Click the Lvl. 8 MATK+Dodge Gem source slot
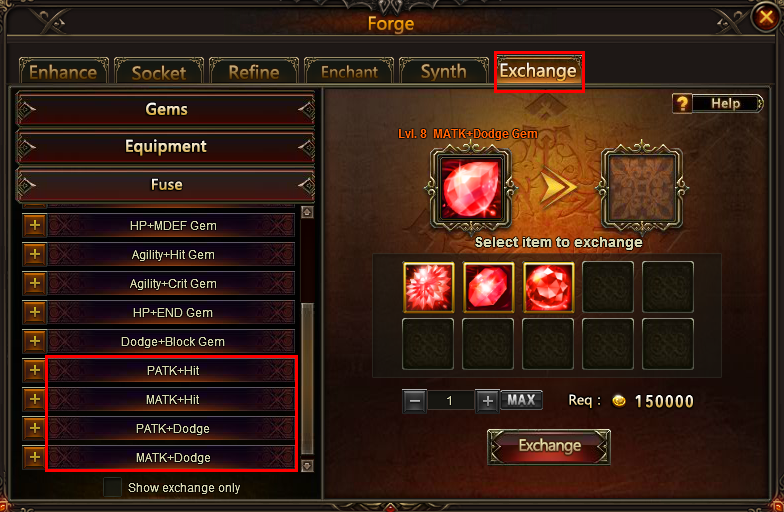This screenshot has height=512, width=784. (470, 188)
